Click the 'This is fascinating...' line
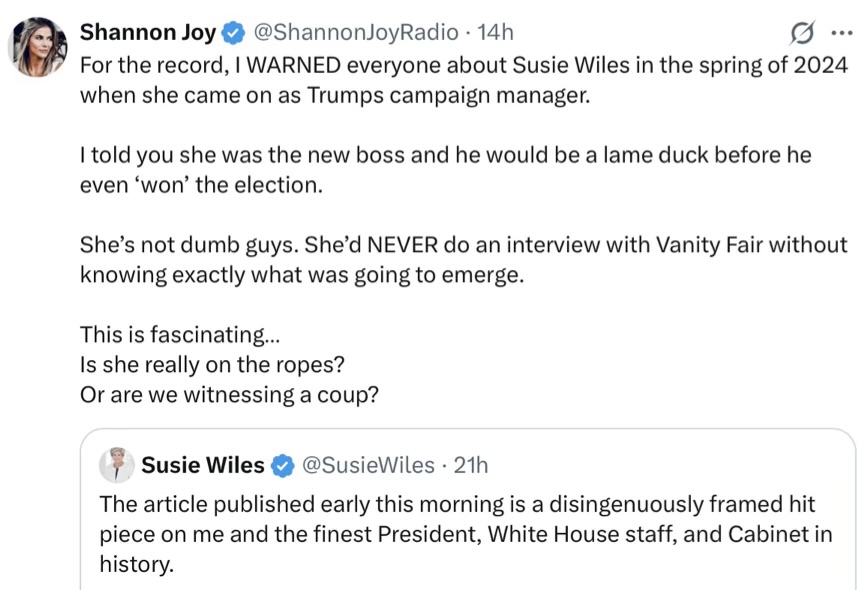Image resolution: width=858 pixels, height=590 pixels. [x=173, y=334]
